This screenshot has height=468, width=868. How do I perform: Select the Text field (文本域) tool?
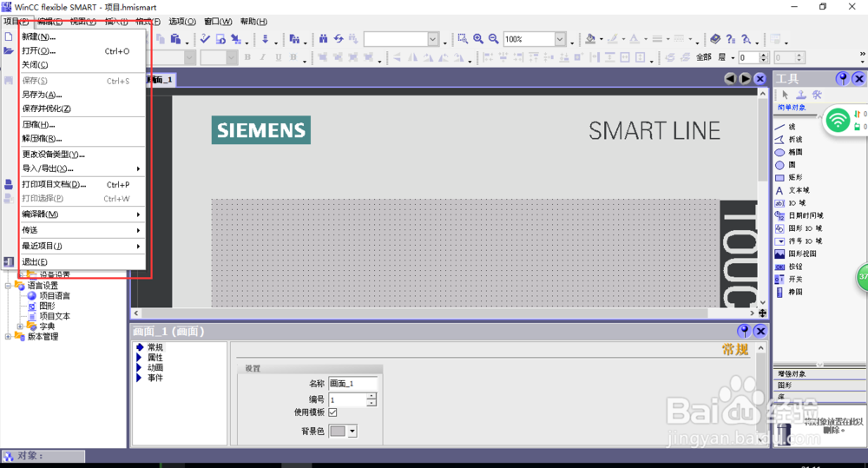tap(792, 190)
